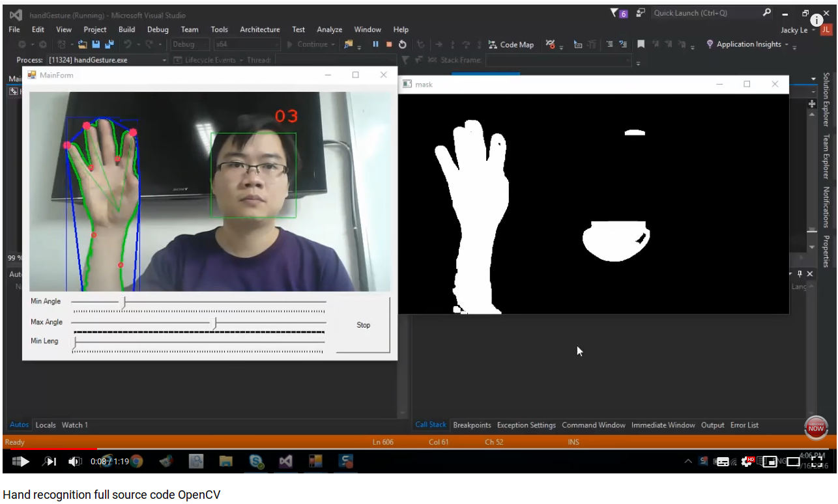Screen dimensions: 838x504
Task: Open Visual Studio from the taskbar
Action: (285, 462)
